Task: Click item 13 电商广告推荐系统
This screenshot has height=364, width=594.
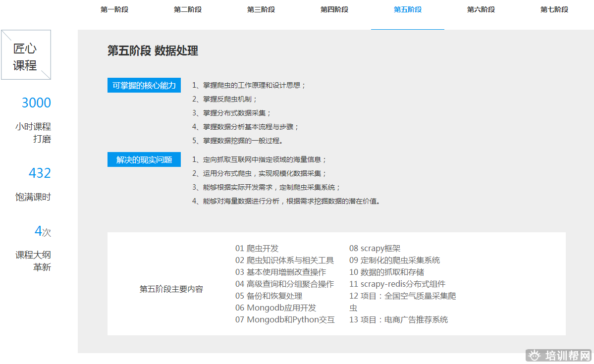Action: click(x=398, y=320)
